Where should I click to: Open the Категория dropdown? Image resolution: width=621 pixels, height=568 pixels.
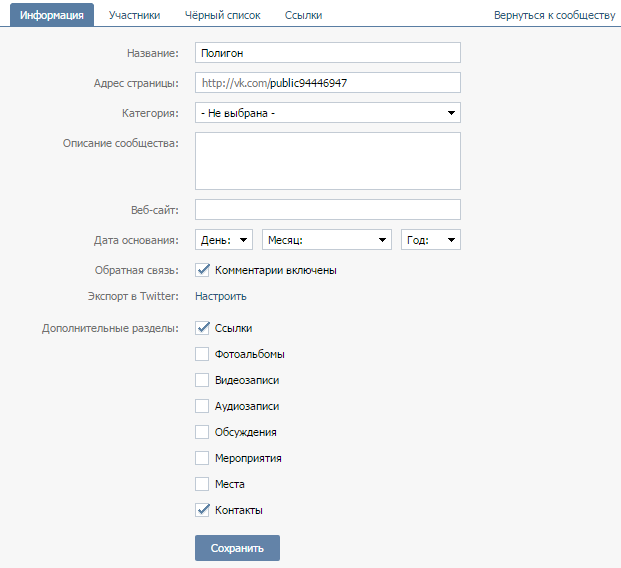pos(327,113)
